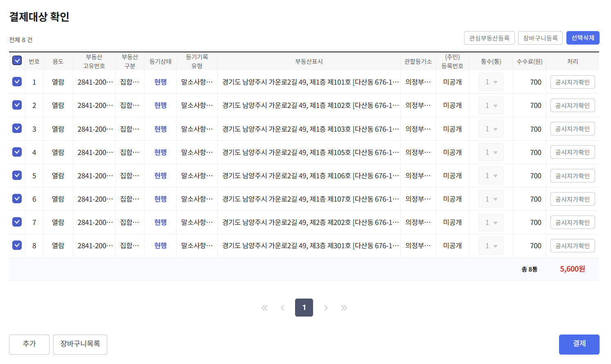
Task: Open the 장바구니목록 cart list
Action: (80, 344)
